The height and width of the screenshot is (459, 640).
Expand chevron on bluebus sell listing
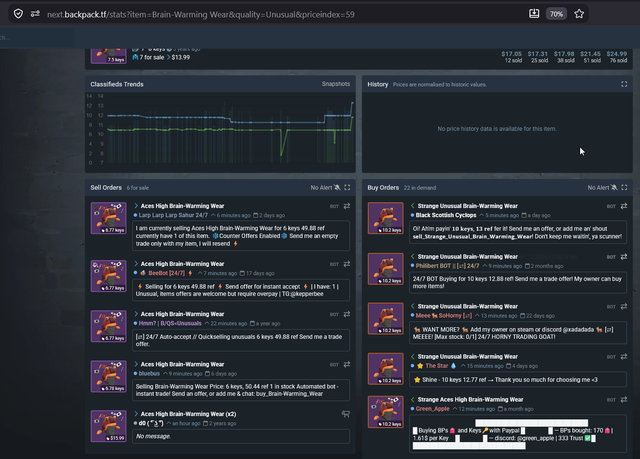click(x=136, y=364)
